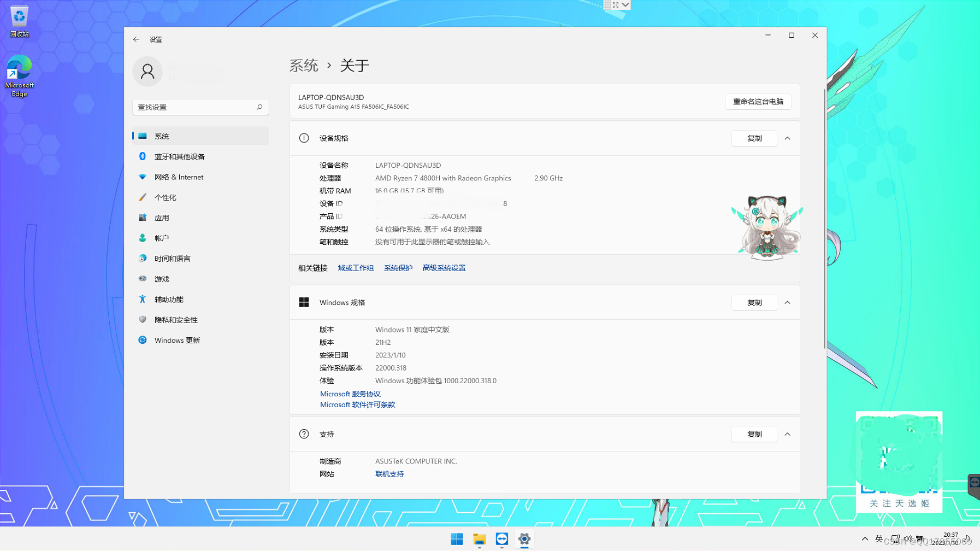Copy the 支持 section details
980x551 pixels.
(x=754, y=435)
